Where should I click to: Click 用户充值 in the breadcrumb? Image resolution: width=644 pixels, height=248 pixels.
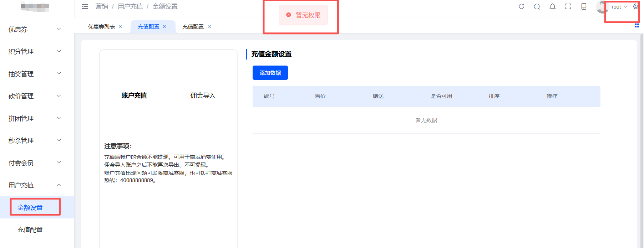[x=130, y=6]
